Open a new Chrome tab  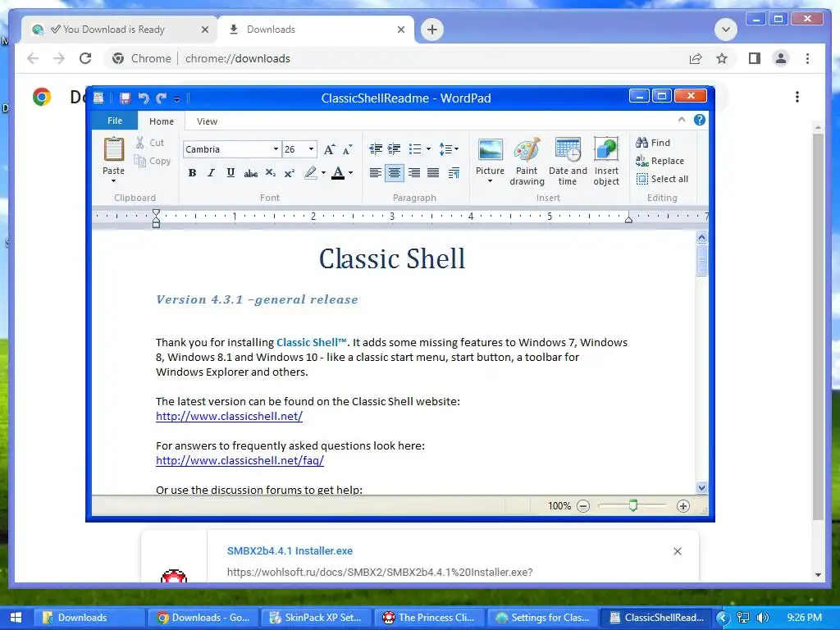432,30
